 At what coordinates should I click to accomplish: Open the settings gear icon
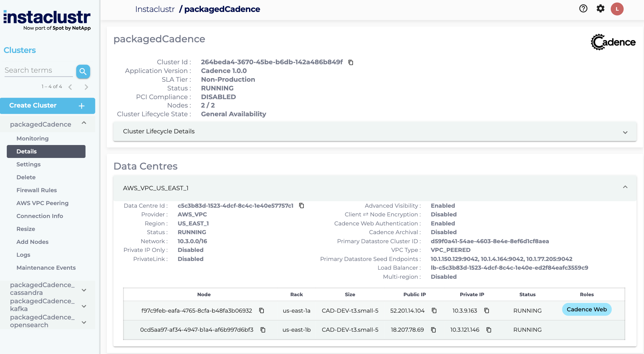click(x=600, y=9)
